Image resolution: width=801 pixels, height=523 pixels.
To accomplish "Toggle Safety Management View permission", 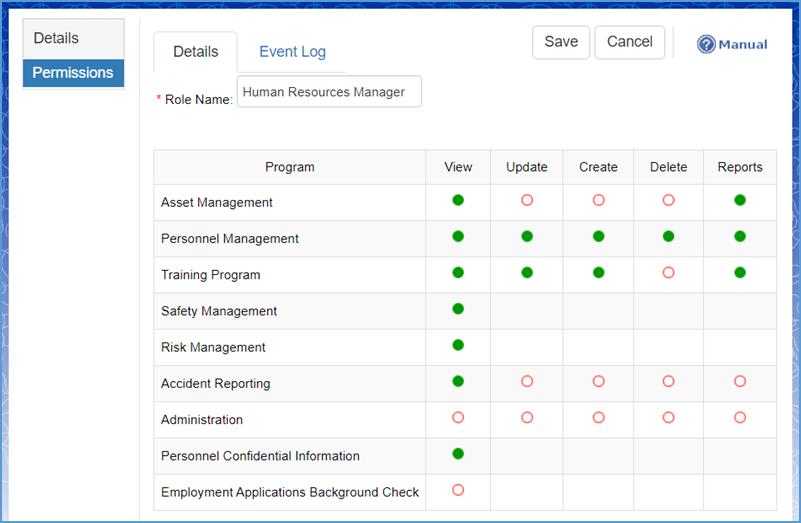I will pos(458,309).
